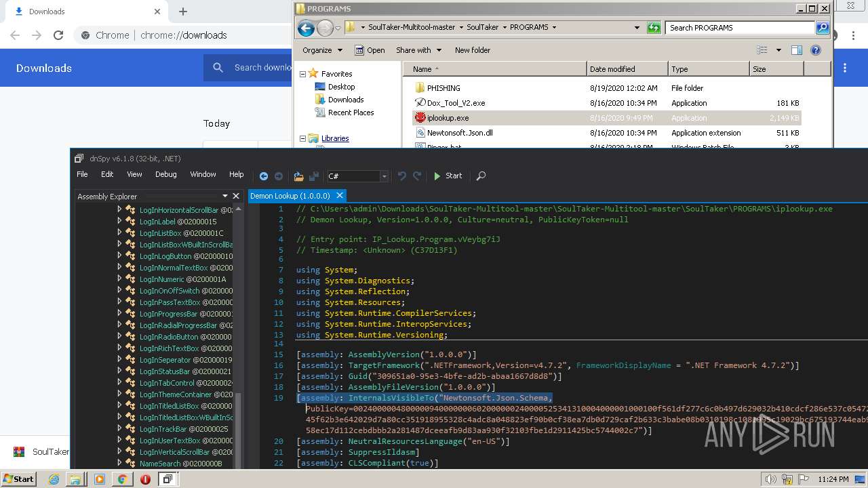Open dnSpy File menu

[82, 174]
